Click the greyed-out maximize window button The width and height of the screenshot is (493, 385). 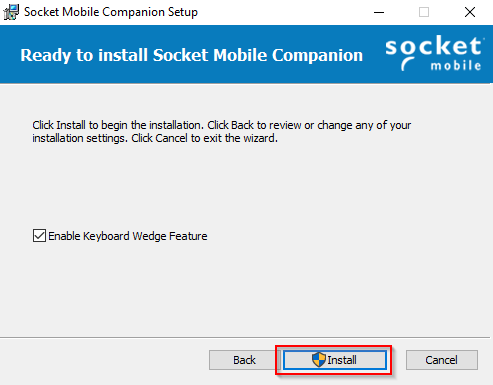click(424, 12)
